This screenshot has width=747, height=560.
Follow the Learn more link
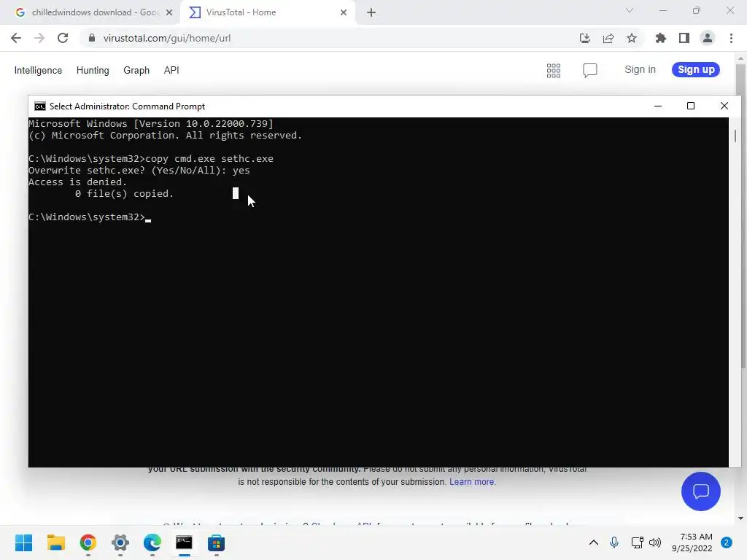[x=472, y=482]
